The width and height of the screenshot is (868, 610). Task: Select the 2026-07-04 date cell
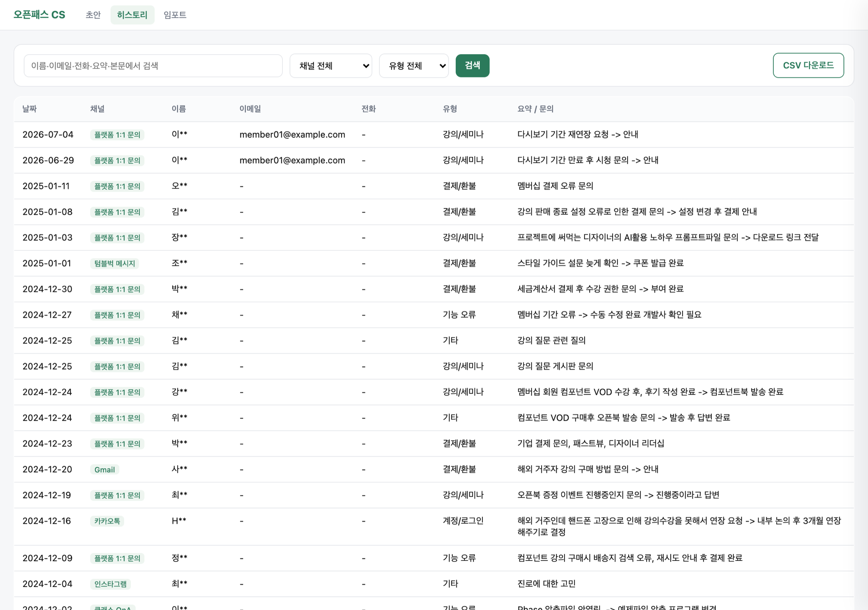tap(48, 135)
